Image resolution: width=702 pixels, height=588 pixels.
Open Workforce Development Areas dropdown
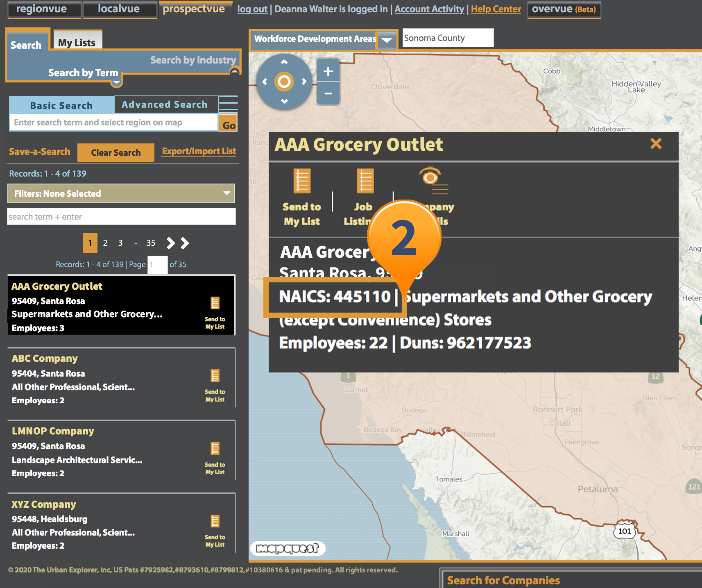pyautogui.click(x=387, y=40)
